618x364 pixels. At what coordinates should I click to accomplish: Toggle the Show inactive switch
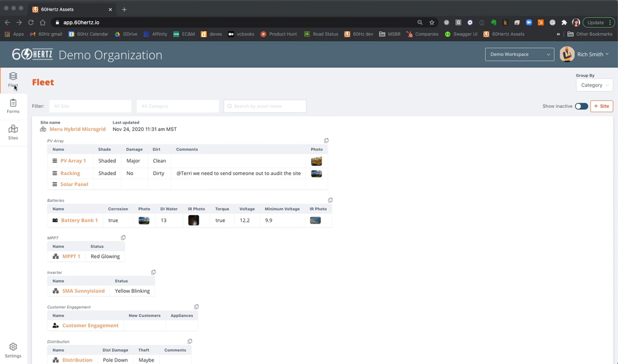581,106
